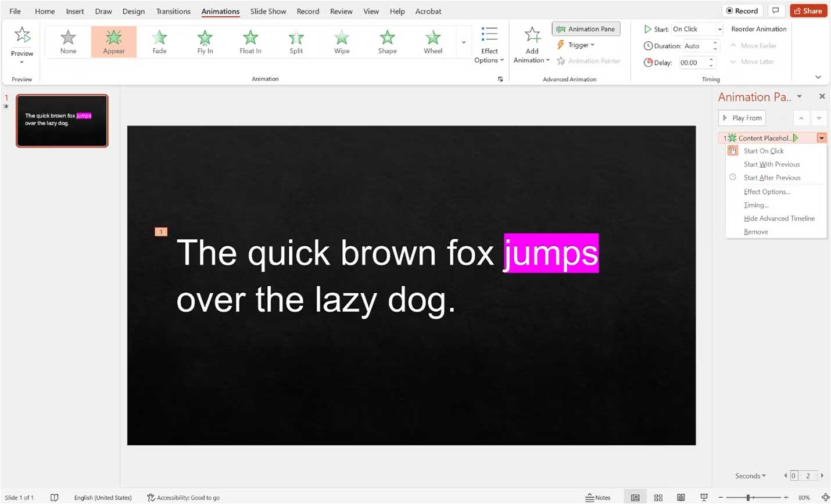Open the Trigger dropdown

(x=576, y=45)
